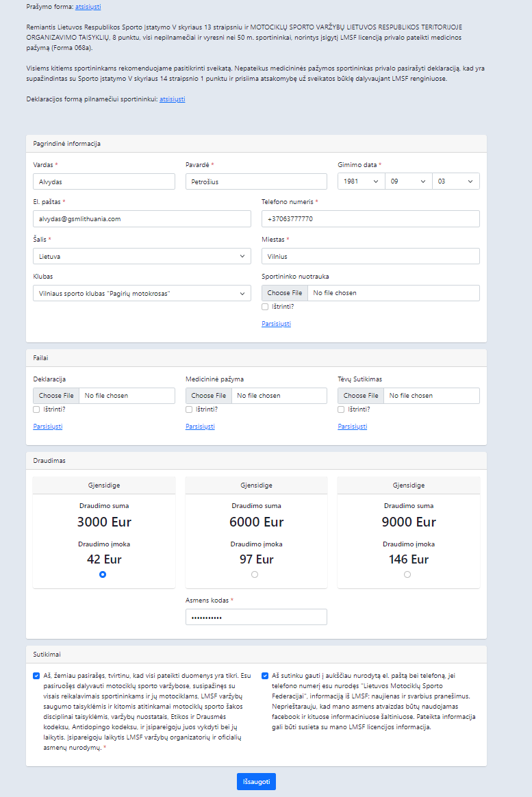This screenshot has width=532, height=797.
Task: Check Ištrinti box under Deklaracija
Action: [36, 409]
